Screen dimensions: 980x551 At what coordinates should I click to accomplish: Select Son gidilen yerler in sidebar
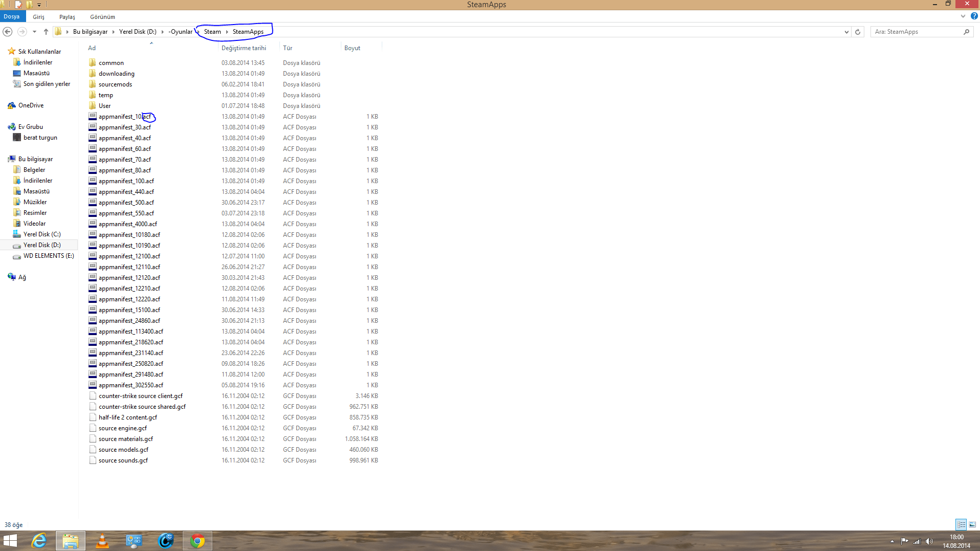47,84
